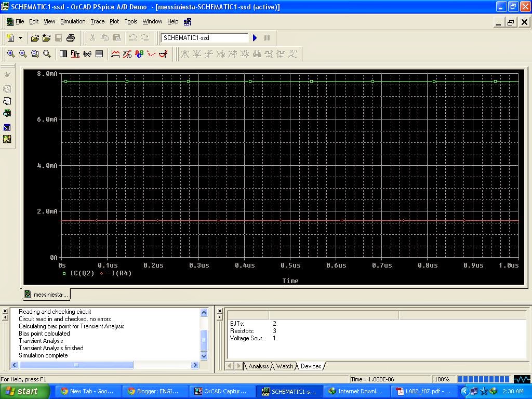Viewport: 532px width, 399px height.
Task: Click the 'BJTs:' device count row
Action: (x=253, y=324)
